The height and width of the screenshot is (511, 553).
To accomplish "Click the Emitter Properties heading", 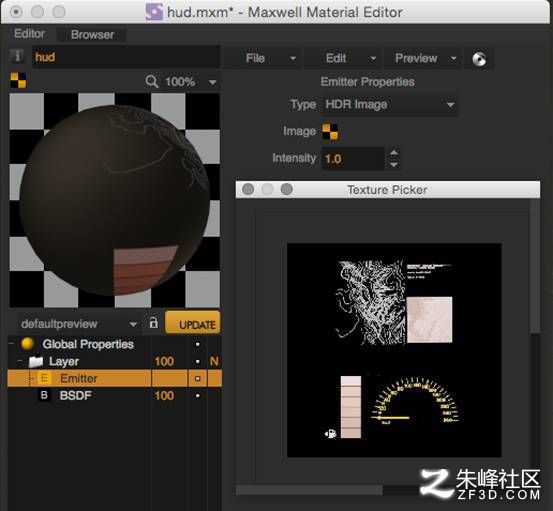I will coord(367,82).
